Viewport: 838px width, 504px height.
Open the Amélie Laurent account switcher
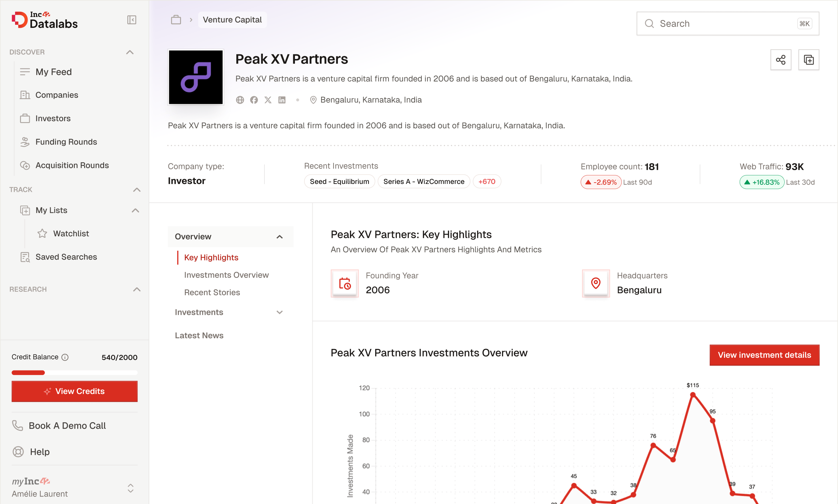point(130,488)
